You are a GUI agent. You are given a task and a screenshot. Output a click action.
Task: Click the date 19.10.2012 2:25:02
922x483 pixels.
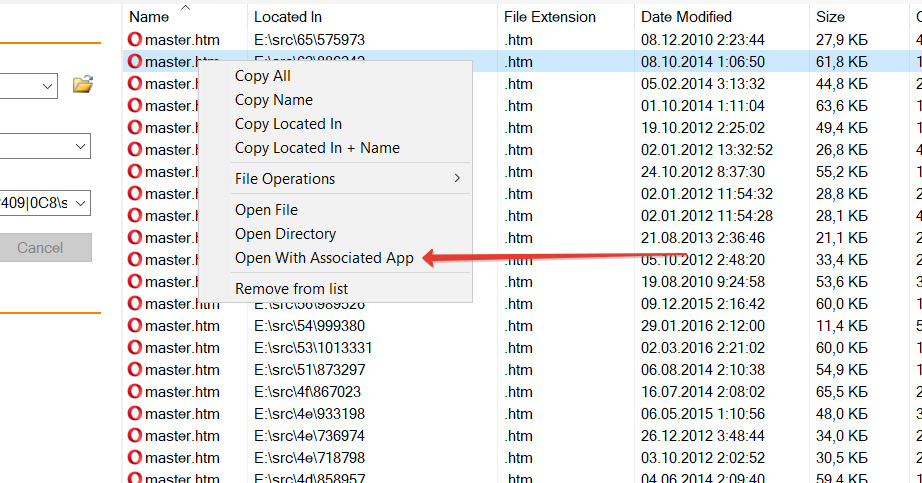click(x=703, y=128)
